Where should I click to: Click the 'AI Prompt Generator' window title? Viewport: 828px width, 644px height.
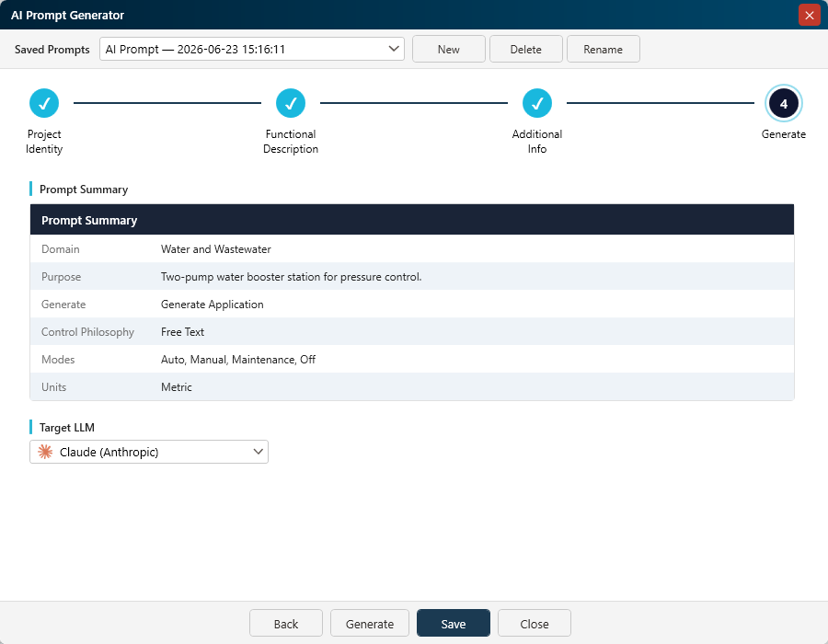[67, 16]
